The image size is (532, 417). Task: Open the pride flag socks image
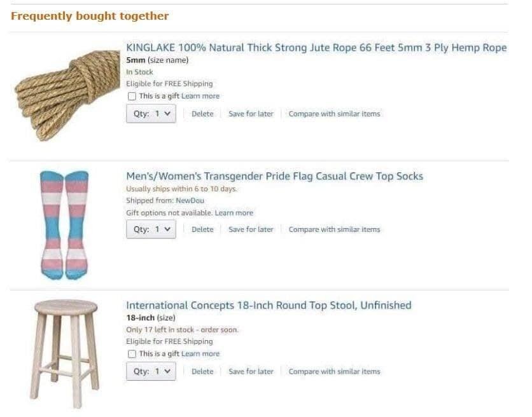tap(64, 225)
